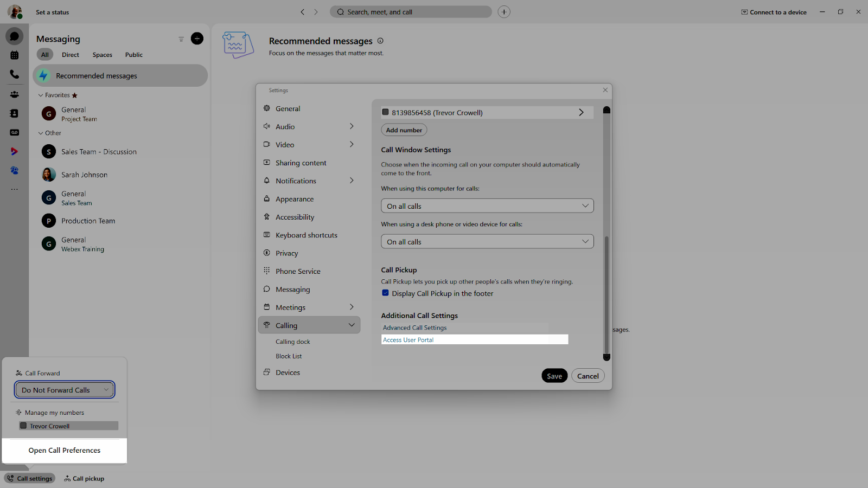The height and width of the screenshot is (488, 868).
Task: Go back with the left navigation arrow
Action: [x=303, y=12]
